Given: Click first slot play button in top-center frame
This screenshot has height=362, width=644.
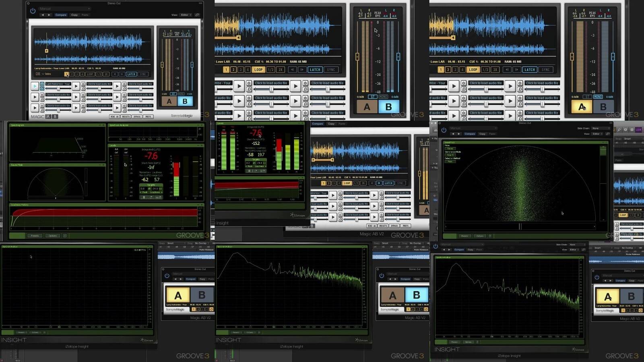Looking at the screenshot, I should click(x=239, y=86).
